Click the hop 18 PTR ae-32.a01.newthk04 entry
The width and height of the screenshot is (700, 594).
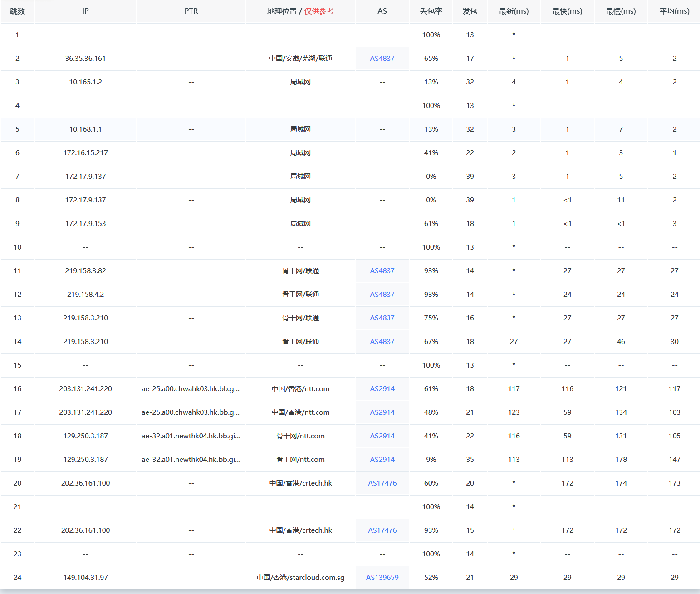pos(191,436)
